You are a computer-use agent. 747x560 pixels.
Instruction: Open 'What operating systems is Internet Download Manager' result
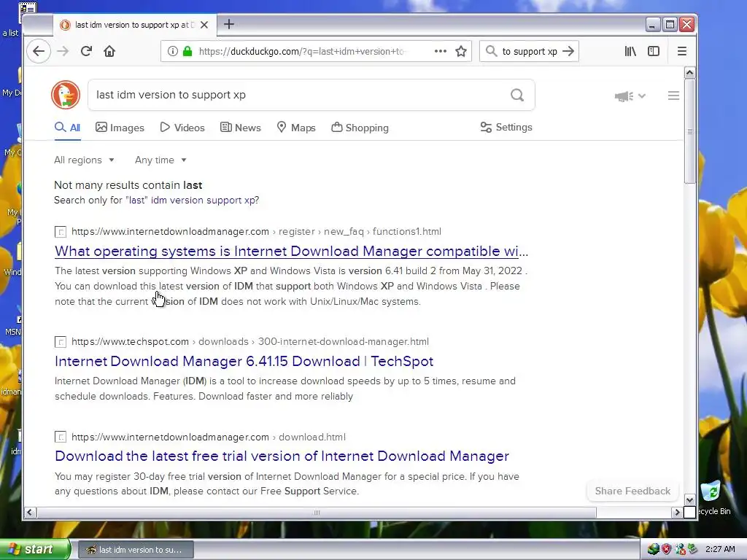292,251
